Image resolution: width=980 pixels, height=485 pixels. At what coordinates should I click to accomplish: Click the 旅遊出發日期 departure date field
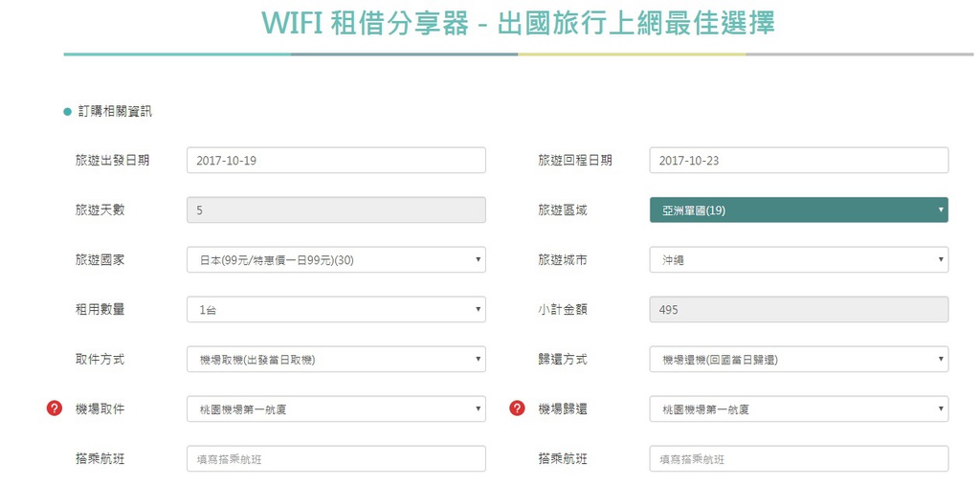click(336, 161)
